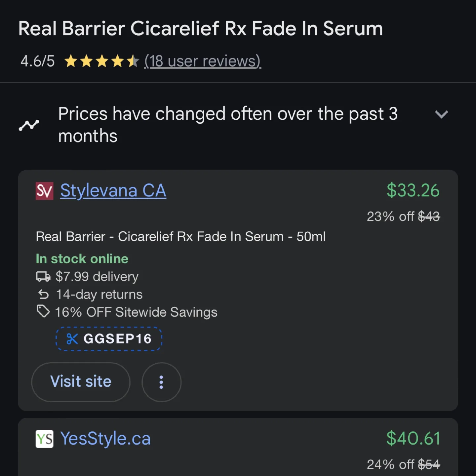Click the In stock online status text
The height and width of the screenshot is (476, 476).
(82, 258)
